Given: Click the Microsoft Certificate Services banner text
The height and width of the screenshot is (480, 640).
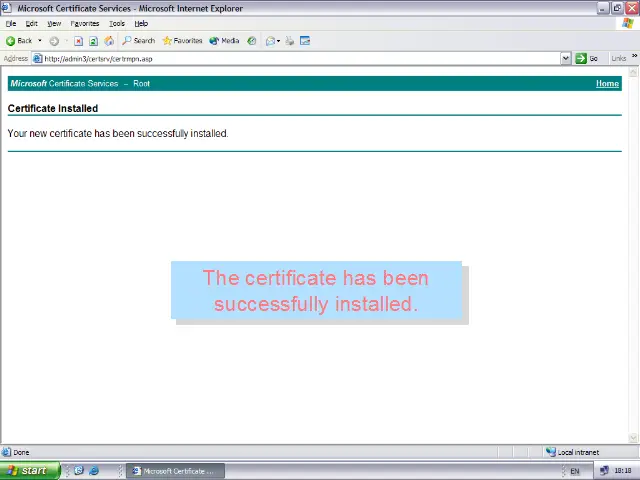Looking at the screenshot, I should coord(64,84).
